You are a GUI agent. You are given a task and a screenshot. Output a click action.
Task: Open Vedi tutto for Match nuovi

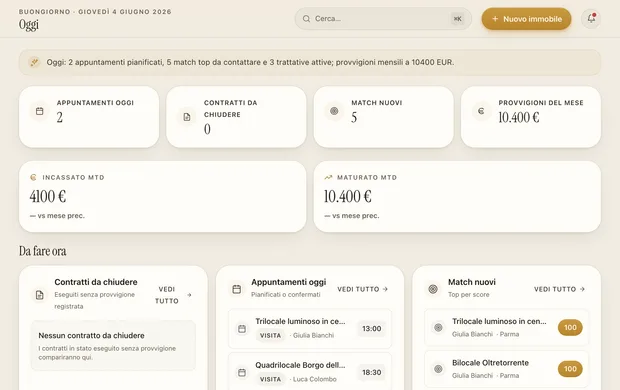pos(559,289)
